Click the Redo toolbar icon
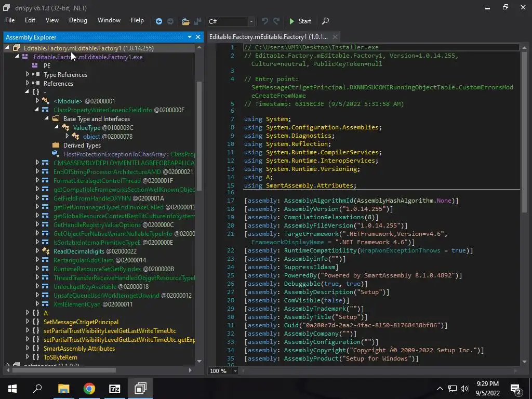 pyautogui.click(x=276, y=21)
